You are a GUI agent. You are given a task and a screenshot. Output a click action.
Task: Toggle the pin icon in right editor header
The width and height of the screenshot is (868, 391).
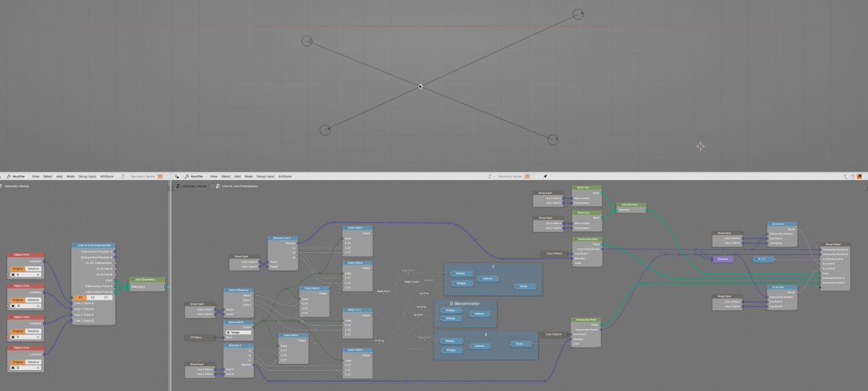point(545,176)
